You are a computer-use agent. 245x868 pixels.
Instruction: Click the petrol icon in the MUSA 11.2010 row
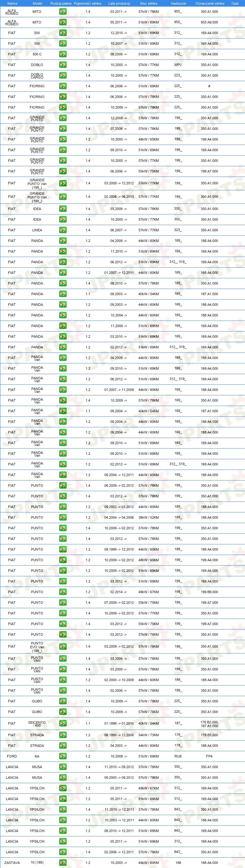(x=63, y=767)
